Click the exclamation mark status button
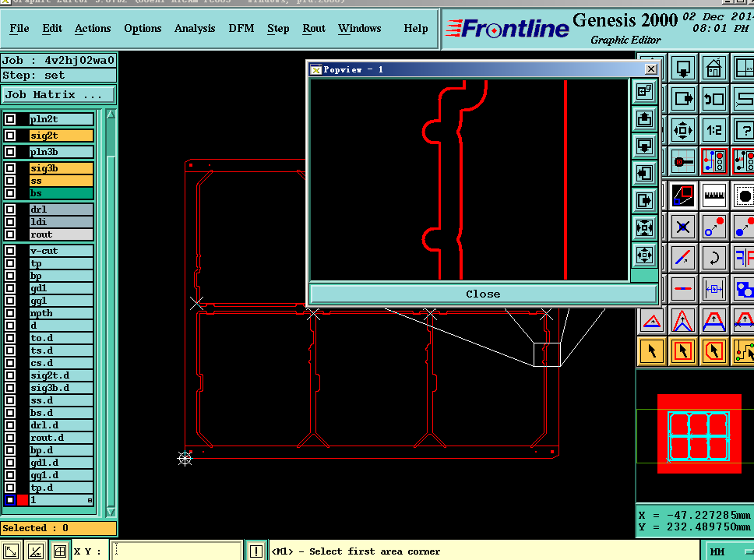 [256, 551]
